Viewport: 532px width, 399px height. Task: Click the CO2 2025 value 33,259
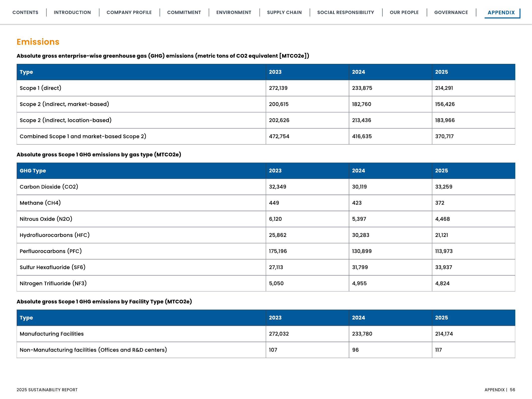tap(444, 187)
